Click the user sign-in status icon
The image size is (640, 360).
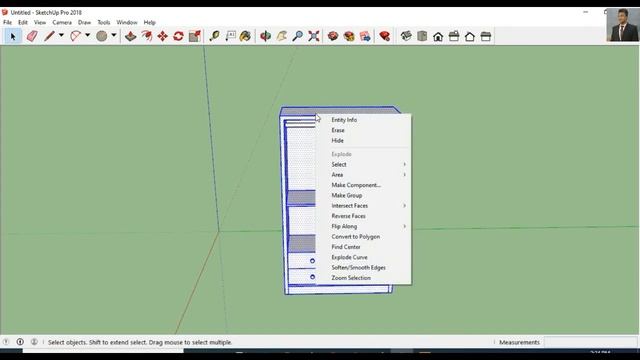[34, 342]
